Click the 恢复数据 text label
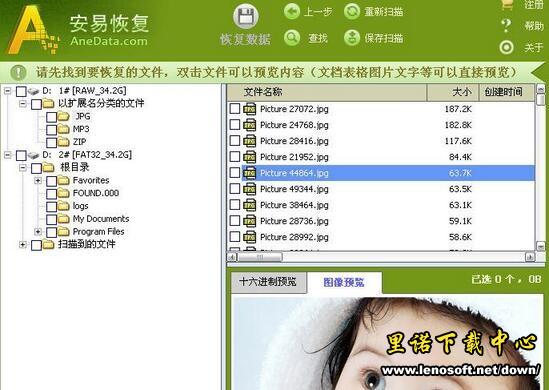This screenshot has width=549, height=390. (245, 40)
